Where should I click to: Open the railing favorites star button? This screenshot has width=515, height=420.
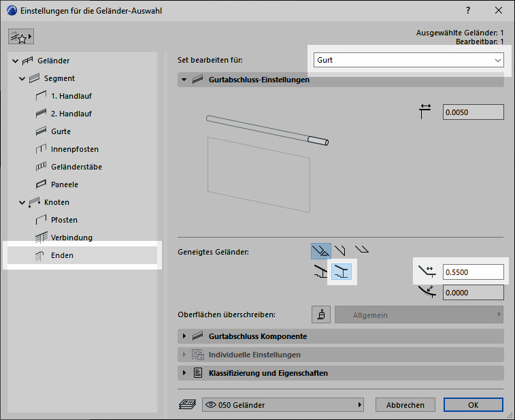[x=21, y=36]
